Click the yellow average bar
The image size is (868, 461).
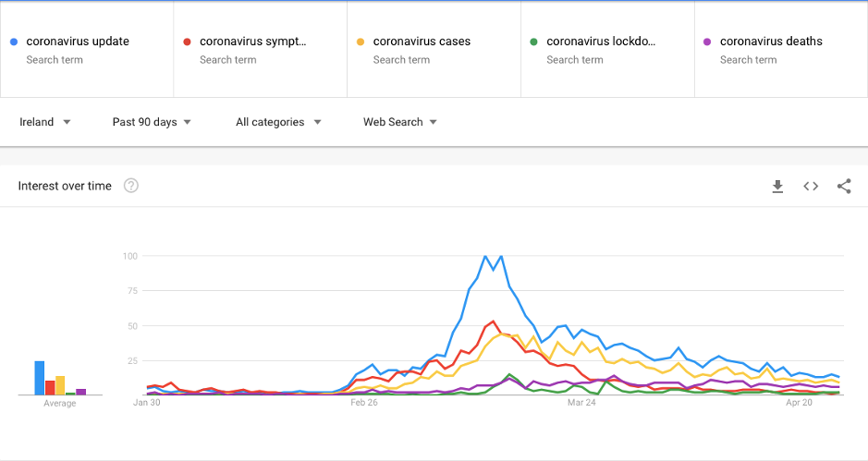(60, 385)
